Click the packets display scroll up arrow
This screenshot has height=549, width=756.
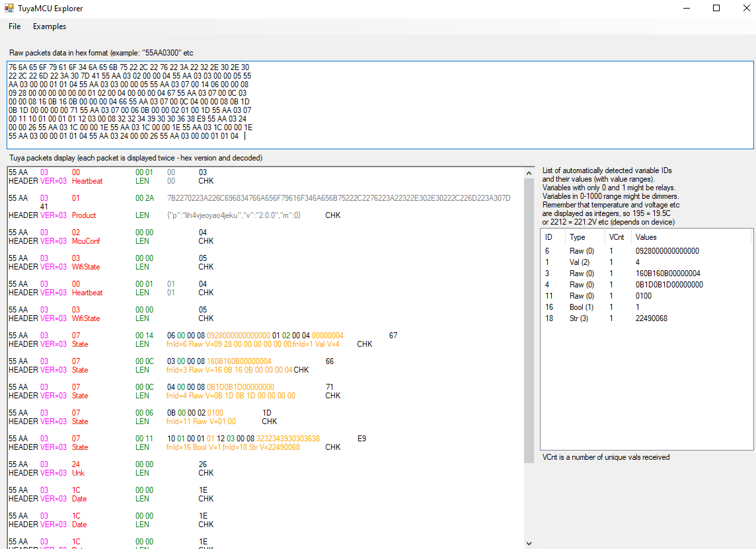coord(529,173)
